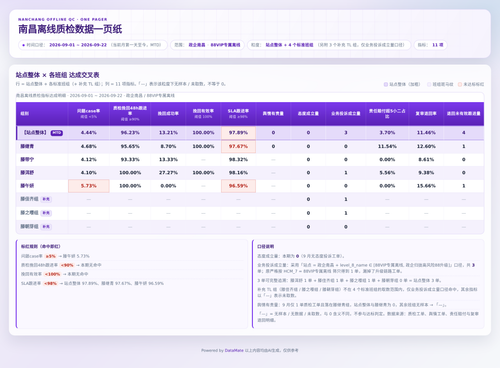Click the 南昌离线质检数据一页纸 title

[70, 29]
